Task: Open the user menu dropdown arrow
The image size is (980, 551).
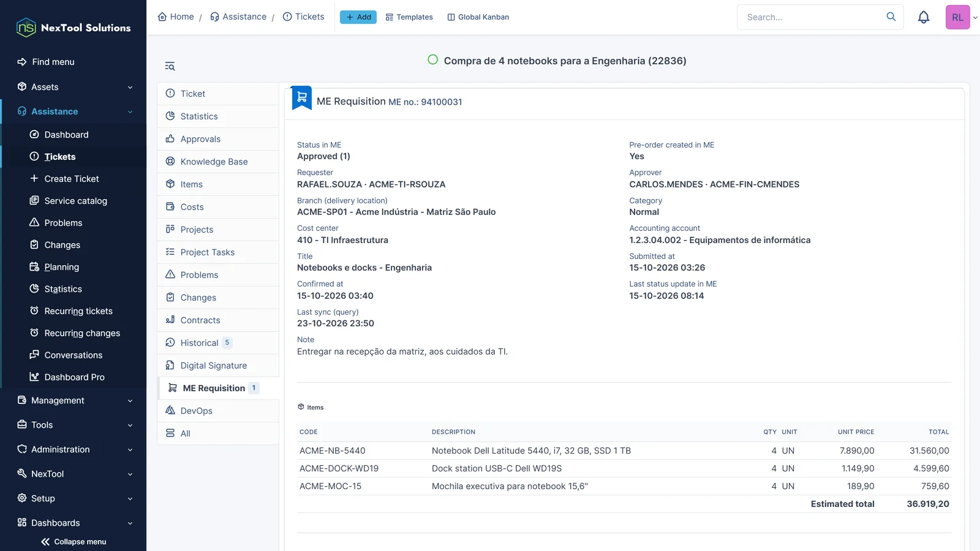Action: [x=975, y=18]
